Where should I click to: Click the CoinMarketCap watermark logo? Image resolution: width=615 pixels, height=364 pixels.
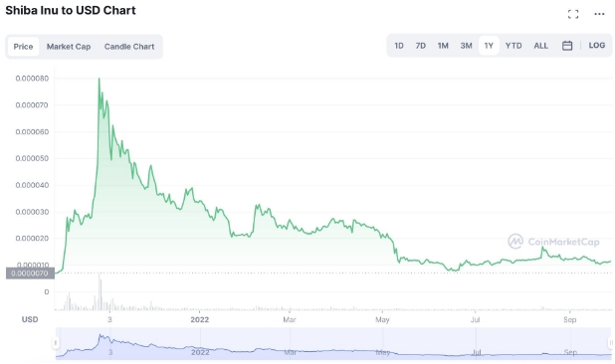click(x=554, y=242)
